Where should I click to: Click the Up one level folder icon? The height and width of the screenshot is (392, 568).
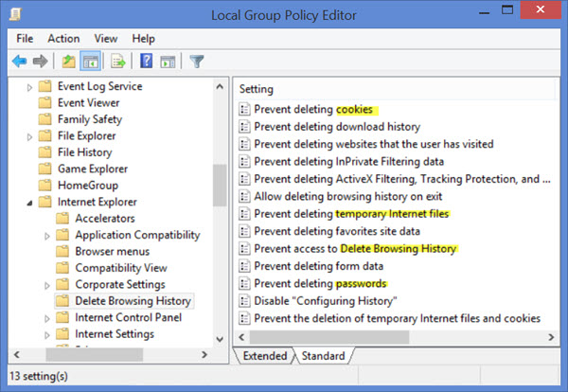[x=68, y=62]
